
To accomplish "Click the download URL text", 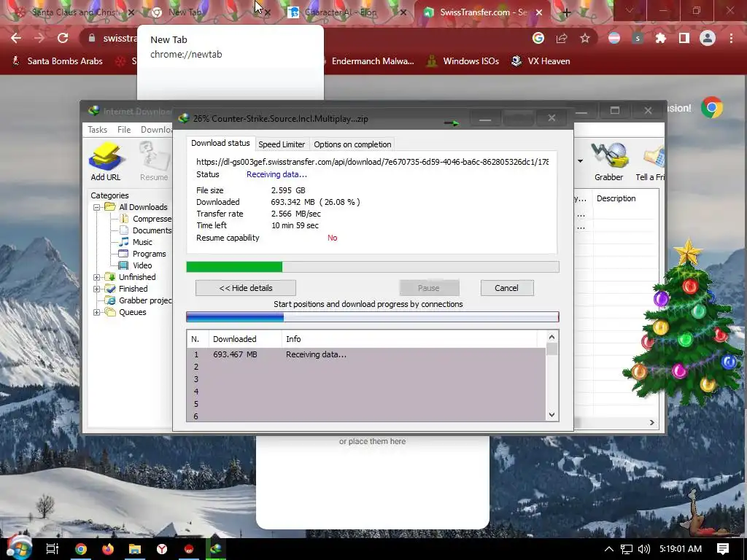I will [372, 162].
